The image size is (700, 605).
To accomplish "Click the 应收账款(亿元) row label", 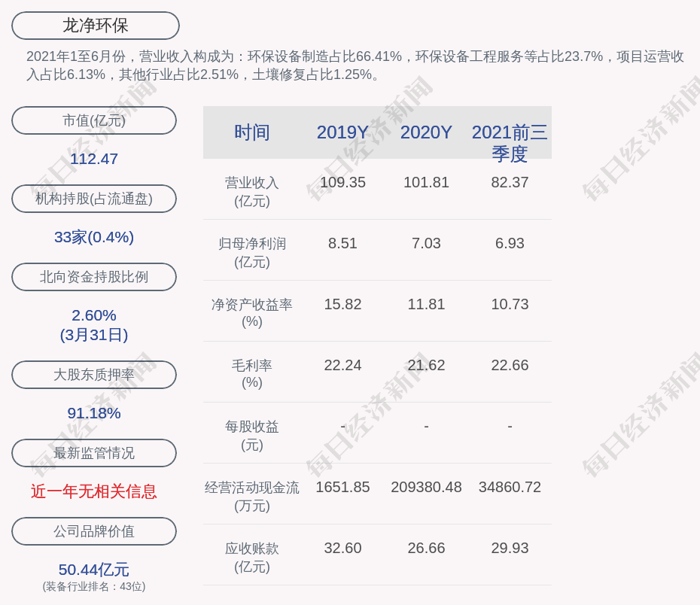I will pos(252,558).
